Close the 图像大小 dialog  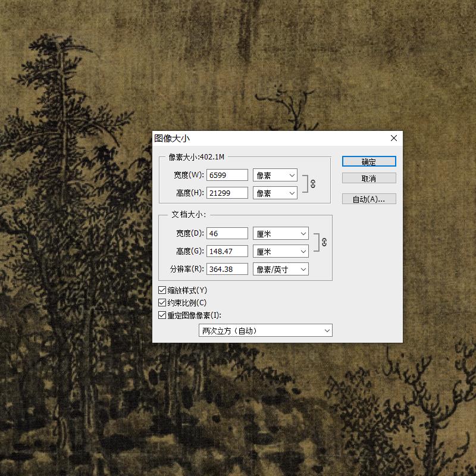click(394, 138)
